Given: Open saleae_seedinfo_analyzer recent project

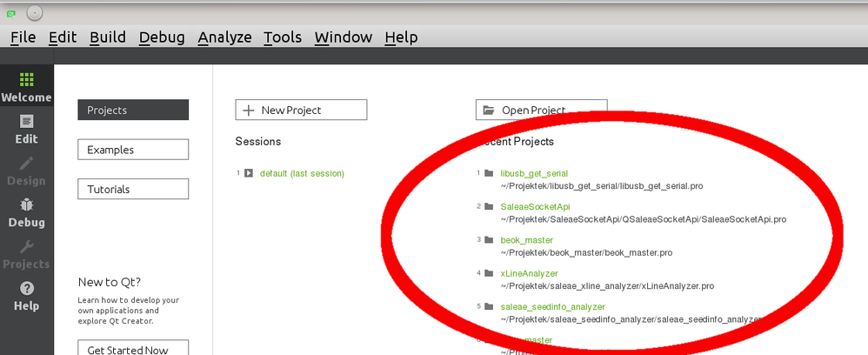Looking at the screenshot, I should coord(552,306).
